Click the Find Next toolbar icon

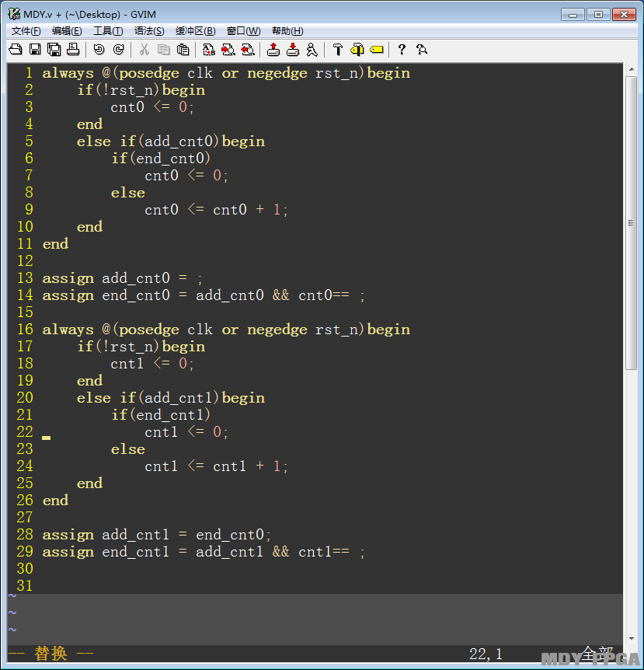[228, 50]
